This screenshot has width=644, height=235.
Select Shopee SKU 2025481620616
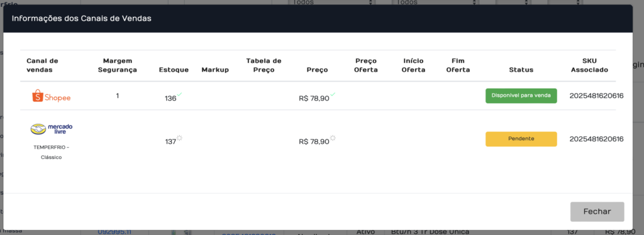pyautogui.click(x=596, y=96)
